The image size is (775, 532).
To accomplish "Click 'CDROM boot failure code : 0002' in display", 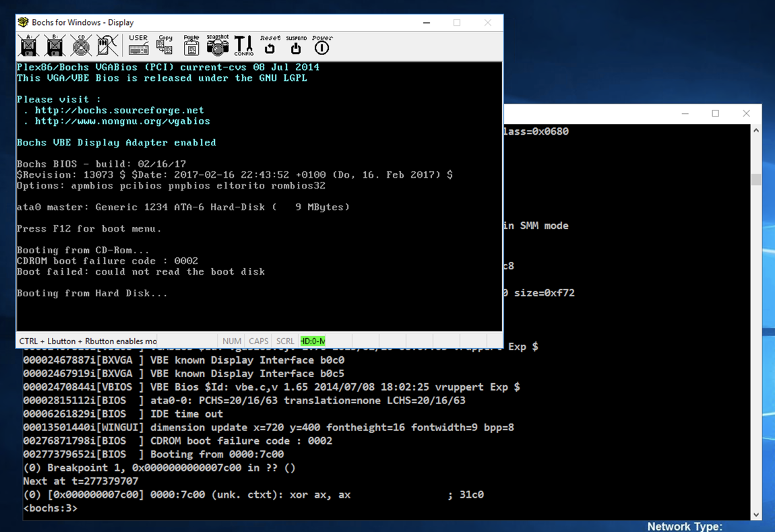I will (x=107, y=261).
